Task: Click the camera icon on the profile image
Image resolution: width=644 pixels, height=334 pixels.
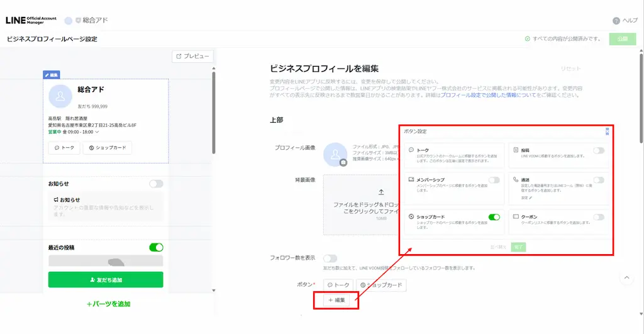Action: (343, 163)
